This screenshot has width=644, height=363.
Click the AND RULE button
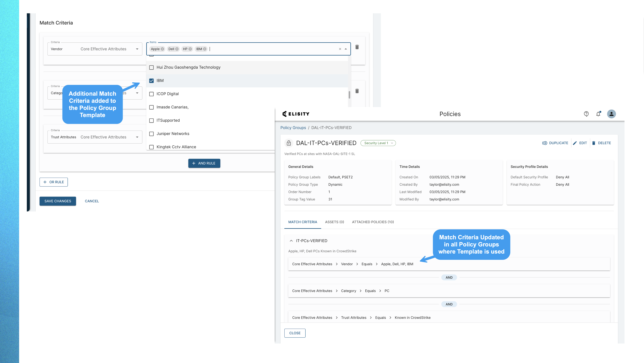[x=204, y=163]
